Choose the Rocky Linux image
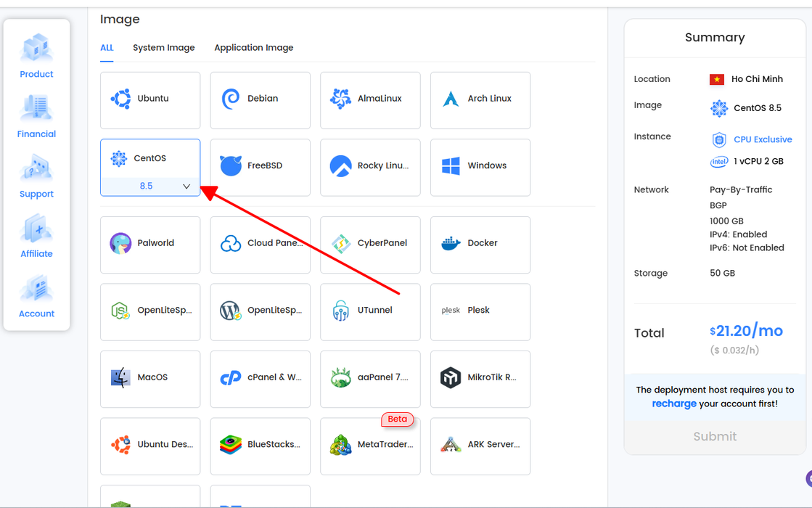The image size is (812, 508). 370,167
